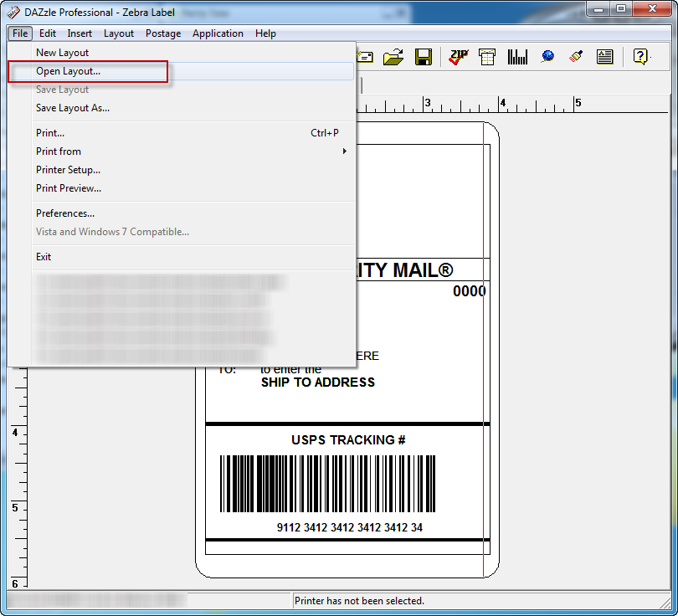Click the postage scale toolbar icon
This screenshot has height=616, width=678.
[487, 57]
